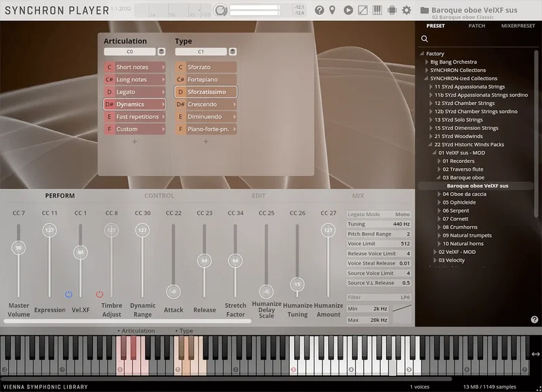The height and width of the screenshot is (392, 542).
Task: Click the window resize arrow icon
Action: pyautogui.click(x=362, y=10)
